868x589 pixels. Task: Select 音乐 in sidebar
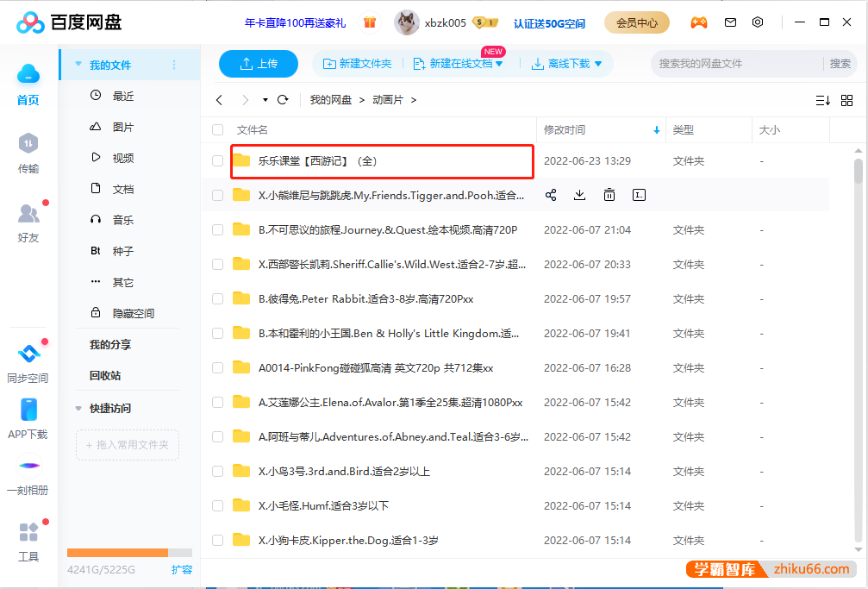point(123,220)
